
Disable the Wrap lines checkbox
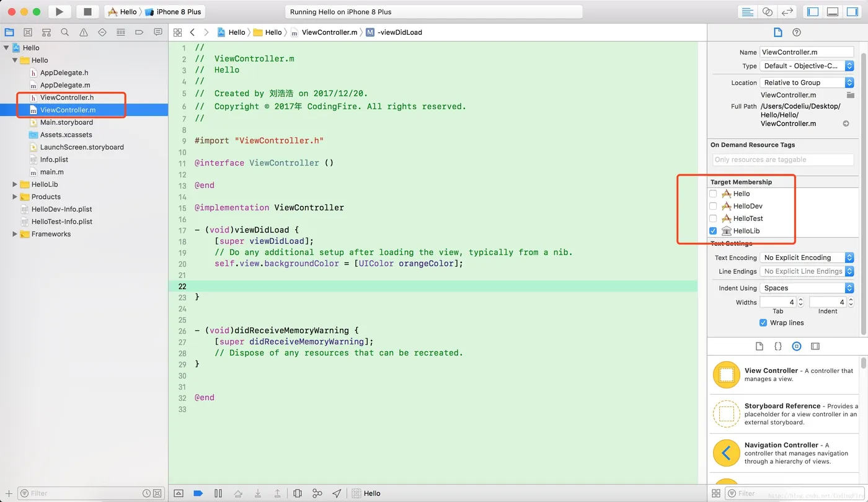[x=763, y=323]
